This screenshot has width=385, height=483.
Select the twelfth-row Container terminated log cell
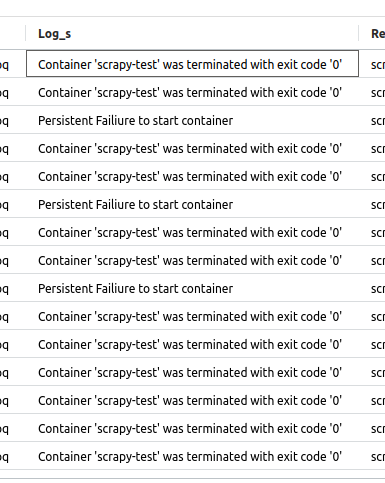point(192,372)
